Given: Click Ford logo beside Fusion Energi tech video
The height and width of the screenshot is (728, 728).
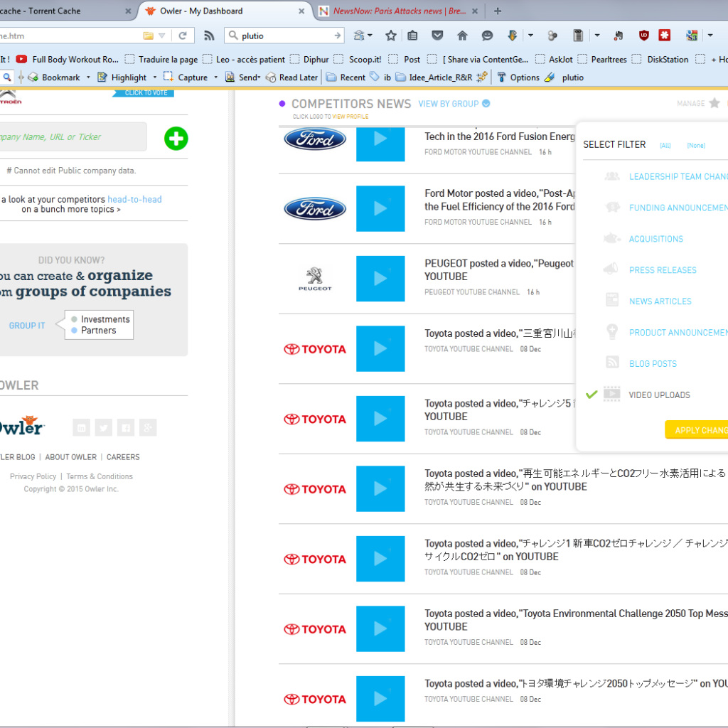Looking at the screenshot, I should [315, 139].
